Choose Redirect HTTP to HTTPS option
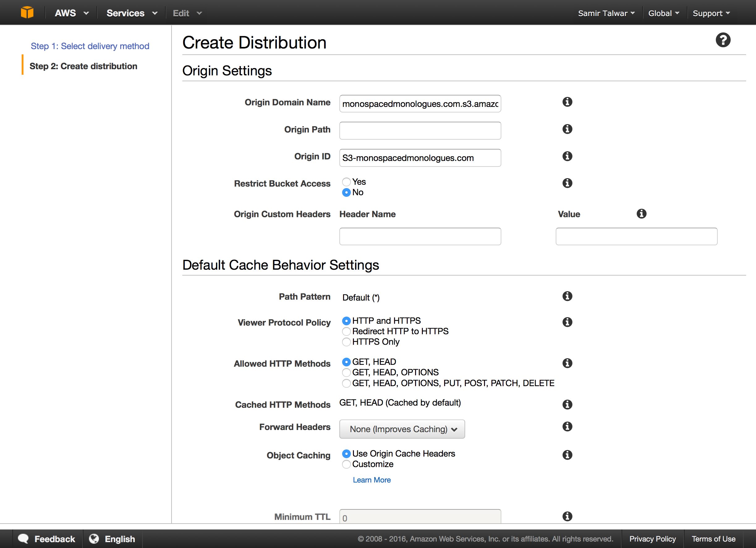Screen dimensions: 756x548 pyautogui.click(x=346, y=331)
